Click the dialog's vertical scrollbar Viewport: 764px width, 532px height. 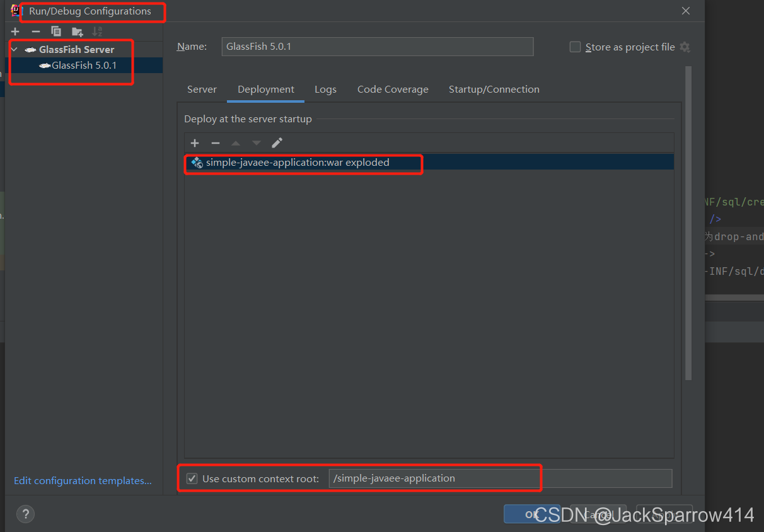(688, 223)
